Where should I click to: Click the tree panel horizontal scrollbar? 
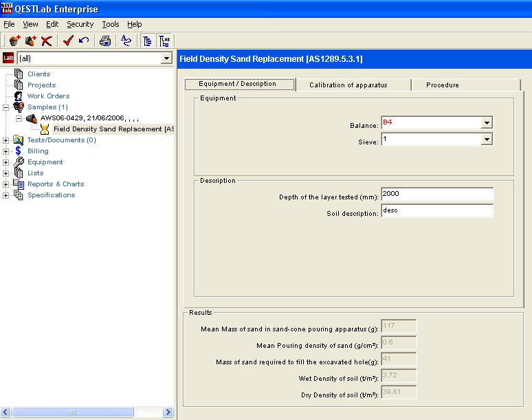[x=71, y=412]
